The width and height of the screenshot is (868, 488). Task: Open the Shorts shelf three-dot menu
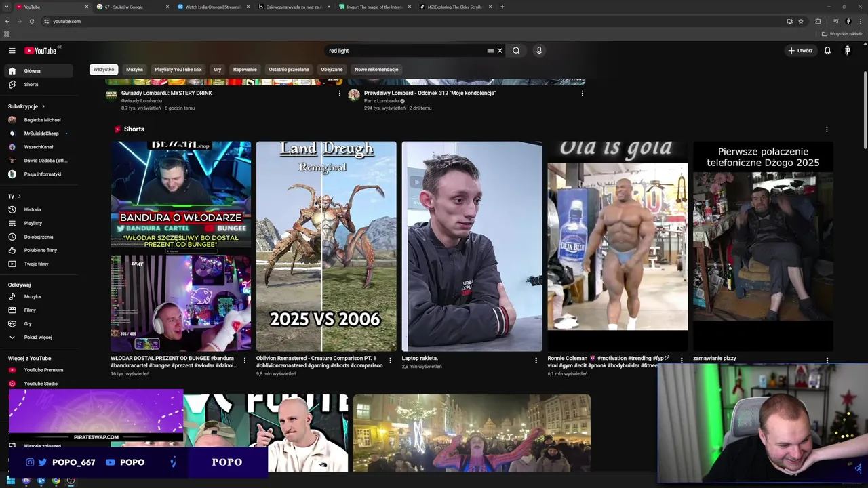point(827,129)
